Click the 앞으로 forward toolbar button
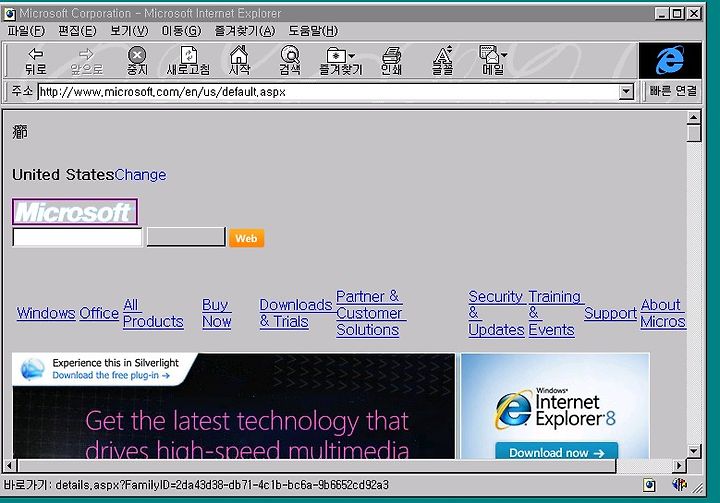 [x=86, y=61]
